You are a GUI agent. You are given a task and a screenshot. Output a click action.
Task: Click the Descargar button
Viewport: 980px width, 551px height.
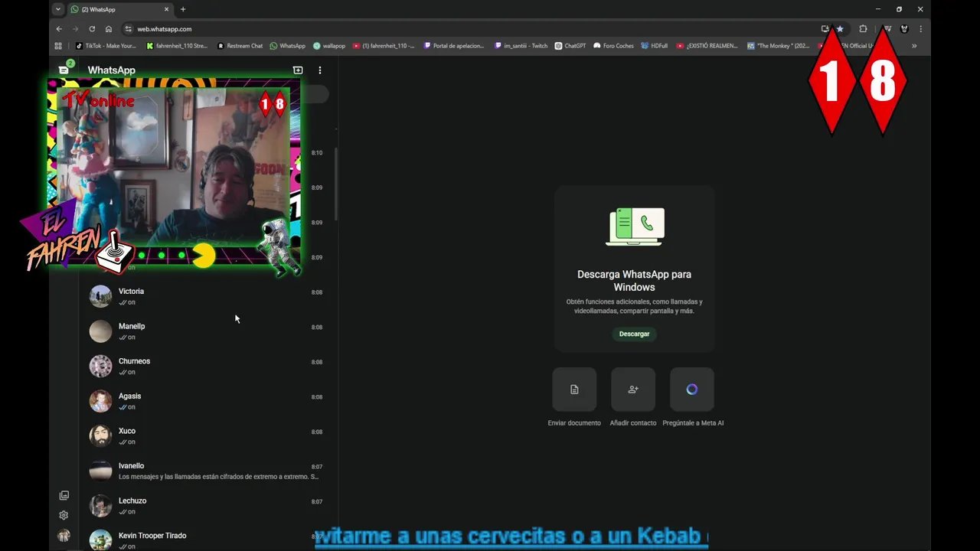tap(634, 334)
